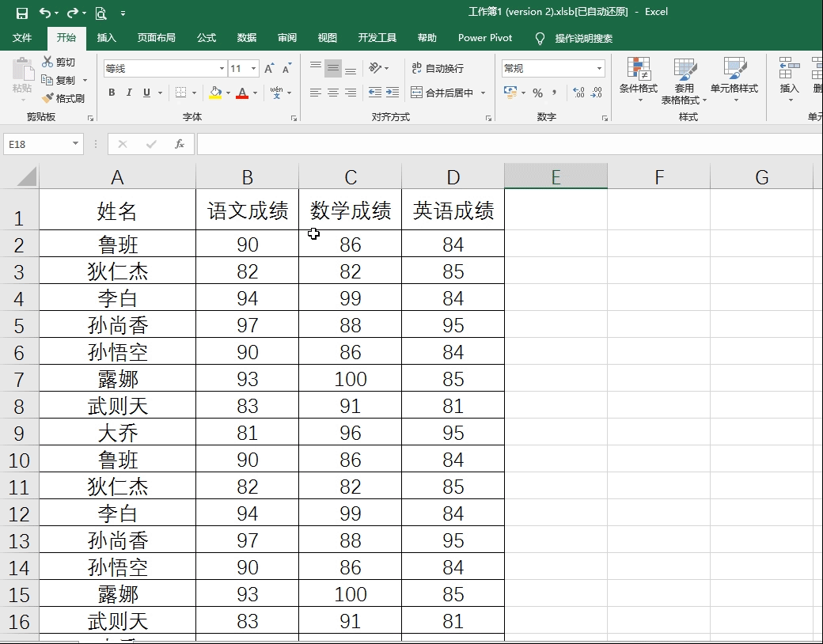Click the 复制 (copy) button
This screenshot has height=644, width=823.
pyautogui.click(x=59, y=80)
